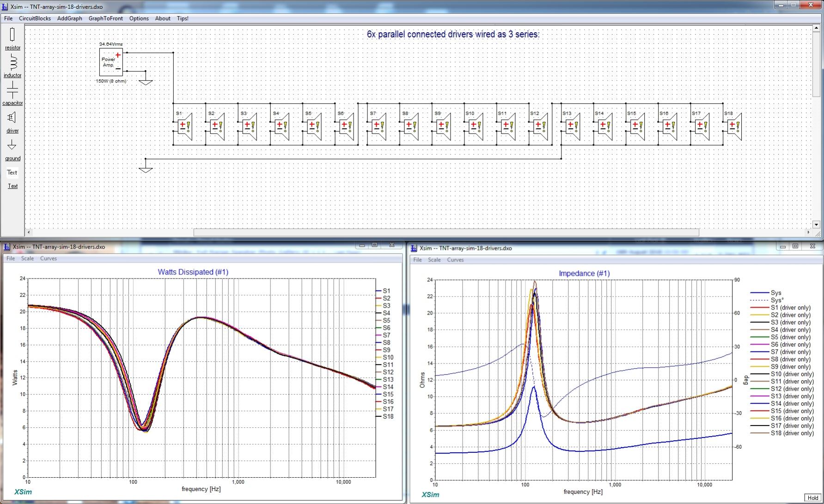Click the 150W (8 ohm) amplifier label
The height and width of the screenshot is (504, 824).
point(111,81)
